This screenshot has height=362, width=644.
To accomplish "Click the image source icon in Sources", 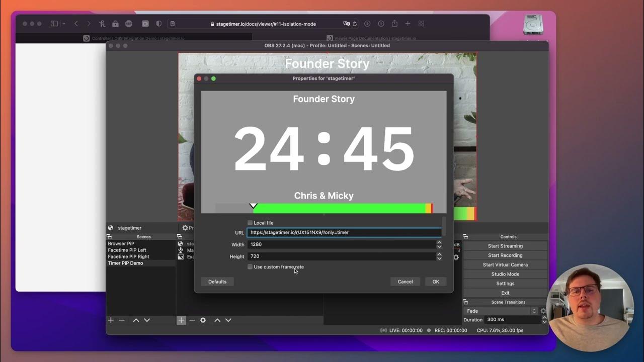I will pyautogui.click(x=181, y=256).
